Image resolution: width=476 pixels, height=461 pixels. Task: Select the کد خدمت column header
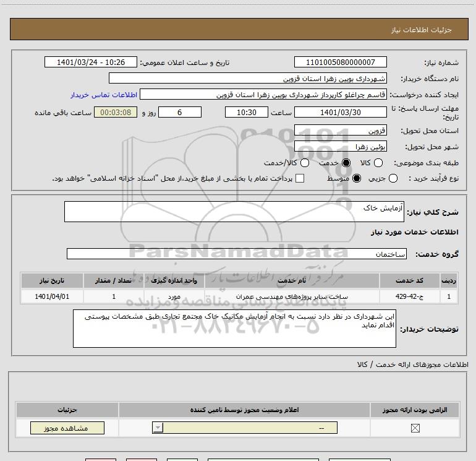point(409,280)
